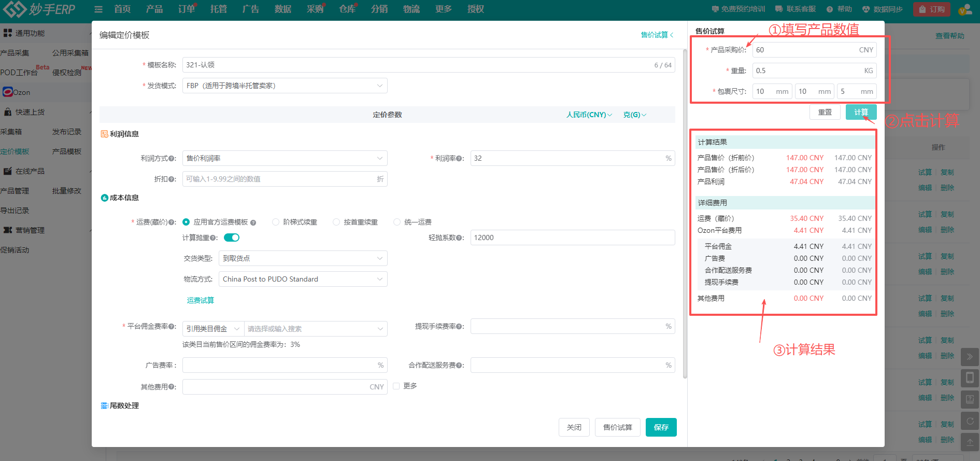
Task: Toggle the 计算抛重 switch off
Action: (231, 238)
